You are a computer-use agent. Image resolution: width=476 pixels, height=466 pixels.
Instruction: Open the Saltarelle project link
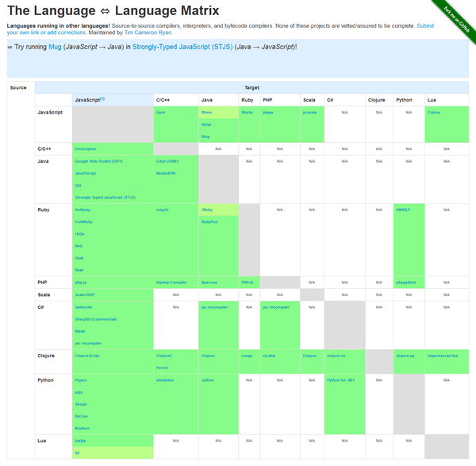(83, 307)
